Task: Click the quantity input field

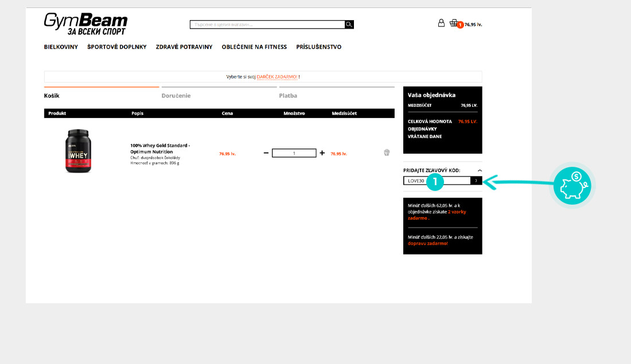Action: [294, 153]
